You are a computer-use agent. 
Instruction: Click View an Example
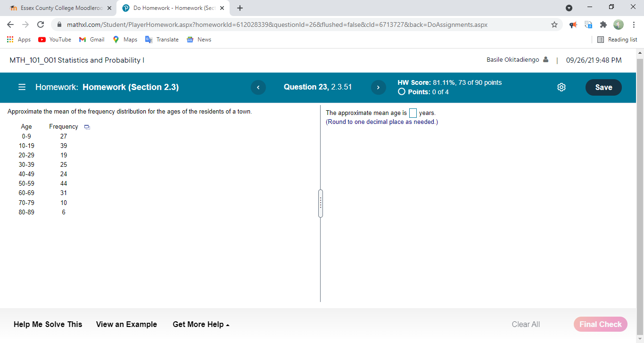pos(126,325)
